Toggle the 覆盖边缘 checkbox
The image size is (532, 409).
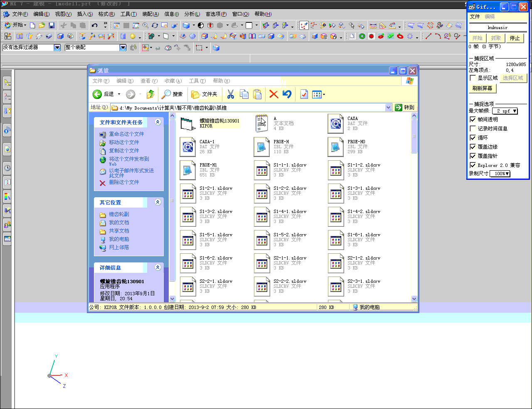point(473,147)
